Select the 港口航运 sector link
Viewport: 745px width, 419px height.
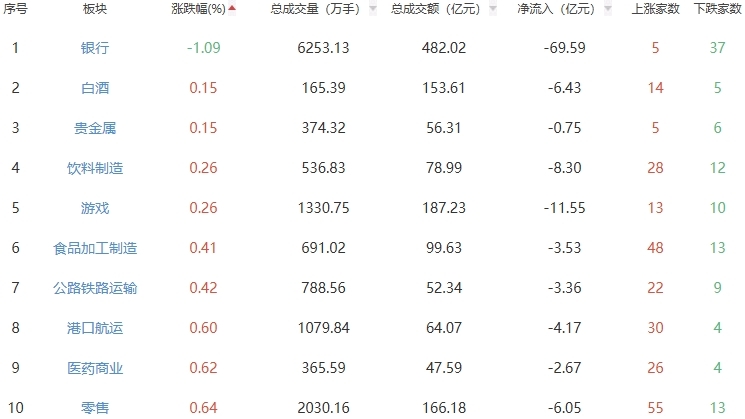click(95, 328)
